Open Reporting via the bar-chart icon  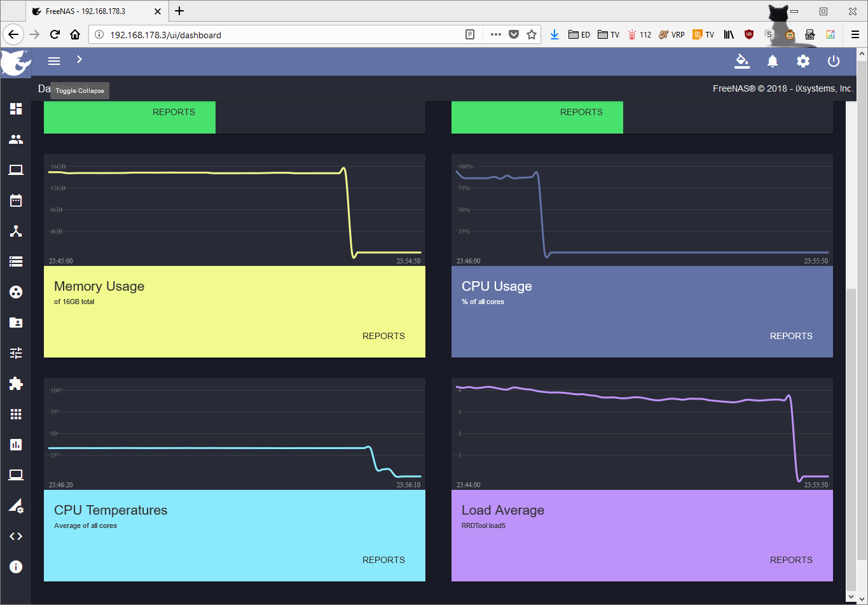coord(16,445)
